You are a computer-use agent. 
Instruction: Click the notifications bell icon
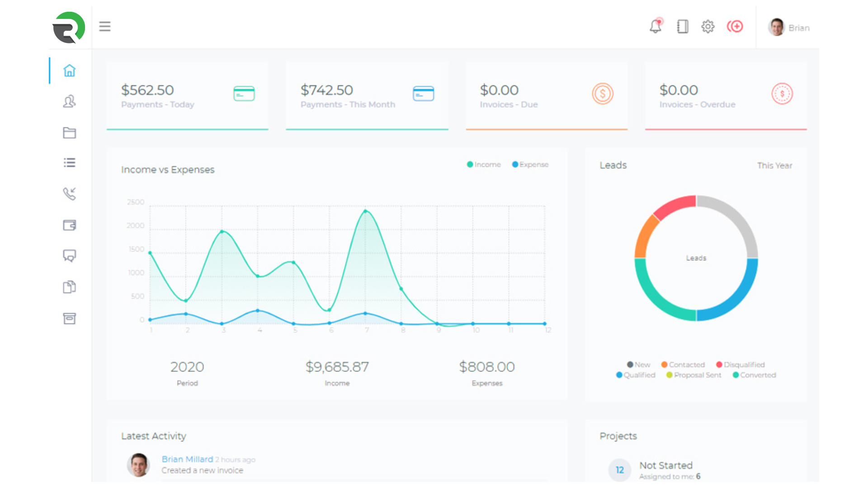[656, 27]
